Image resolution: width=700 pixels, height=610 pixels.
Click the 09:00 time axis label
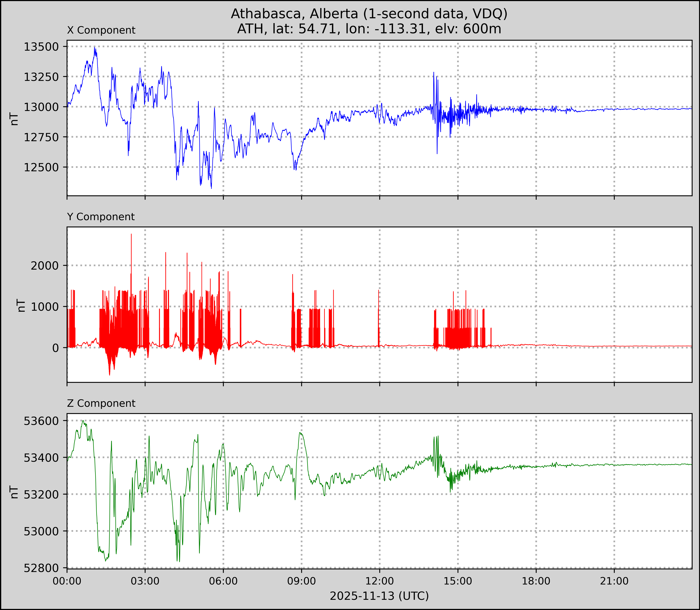(301, 581)
